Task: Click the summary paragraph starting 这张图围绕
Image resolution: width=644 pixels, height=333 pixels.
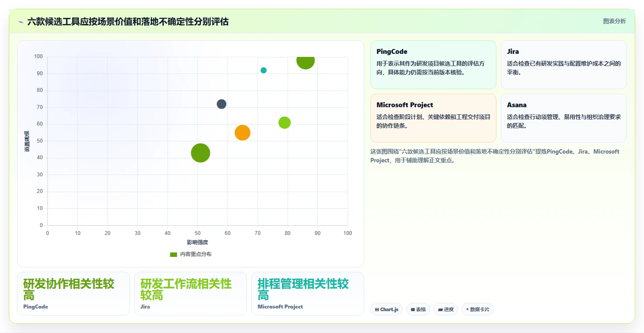Action: [x=495, y=156]
